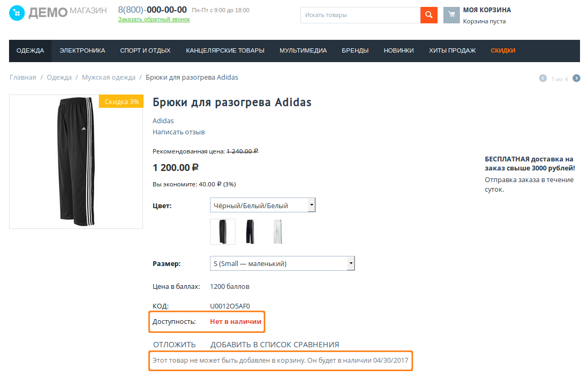Open Мужская одежда breadcrumb link

click(x=108, y=78)
